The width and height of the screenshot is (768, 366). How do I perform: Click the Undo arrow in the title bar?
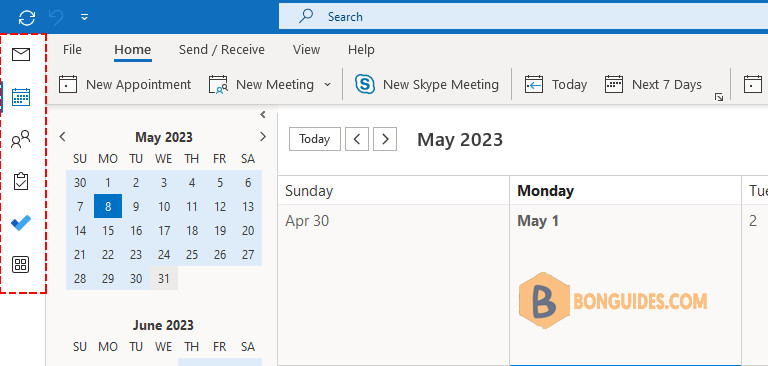click(x=55, y=18)
